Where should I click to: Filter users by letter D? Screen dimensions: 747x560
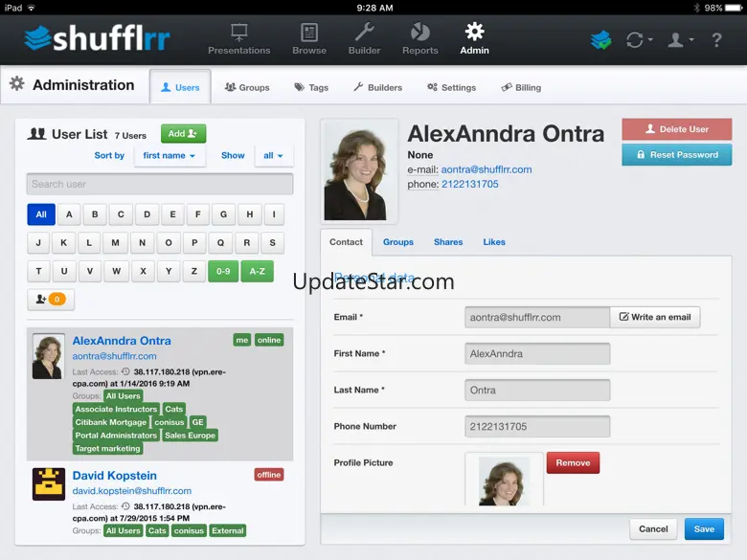pos(147,214)
